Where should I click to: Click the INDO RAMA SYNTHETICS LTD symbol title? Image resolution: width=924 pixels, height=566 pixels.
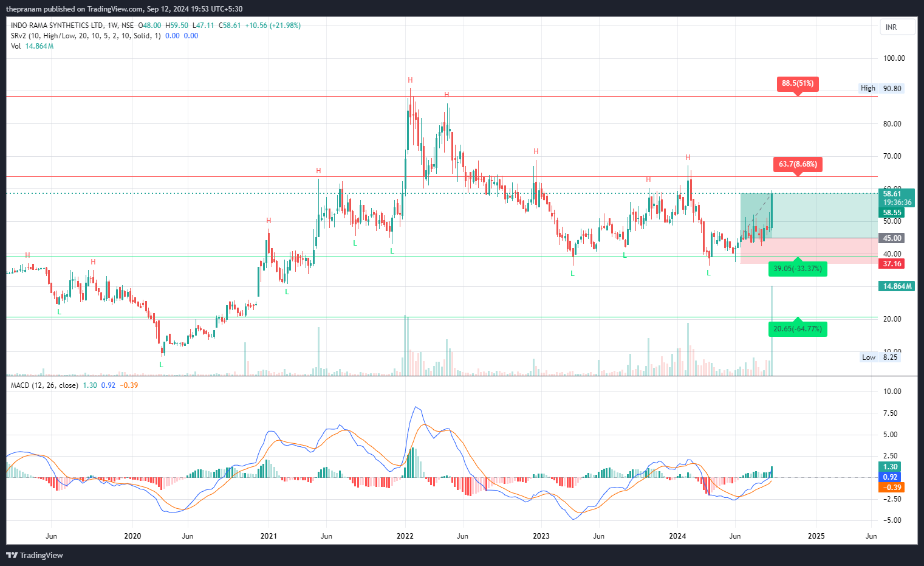pyautogui.click(x=57, y=26)
